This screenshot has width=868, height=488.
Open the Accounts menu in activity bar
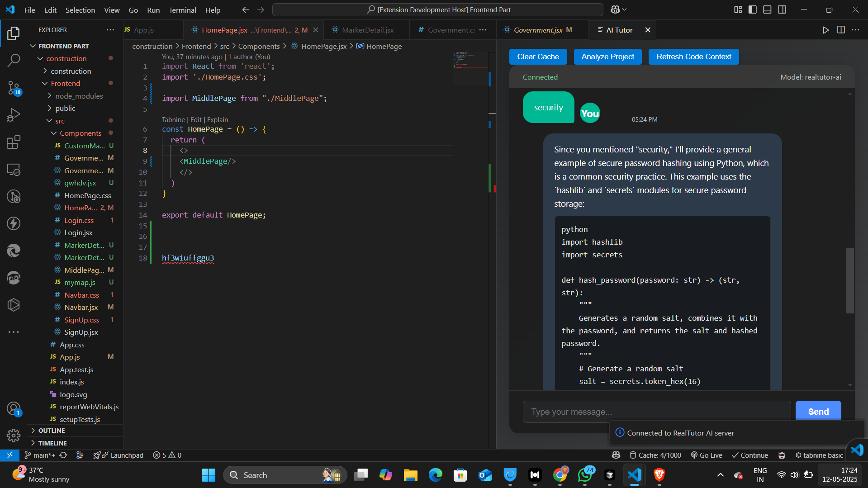pos(14,409)
